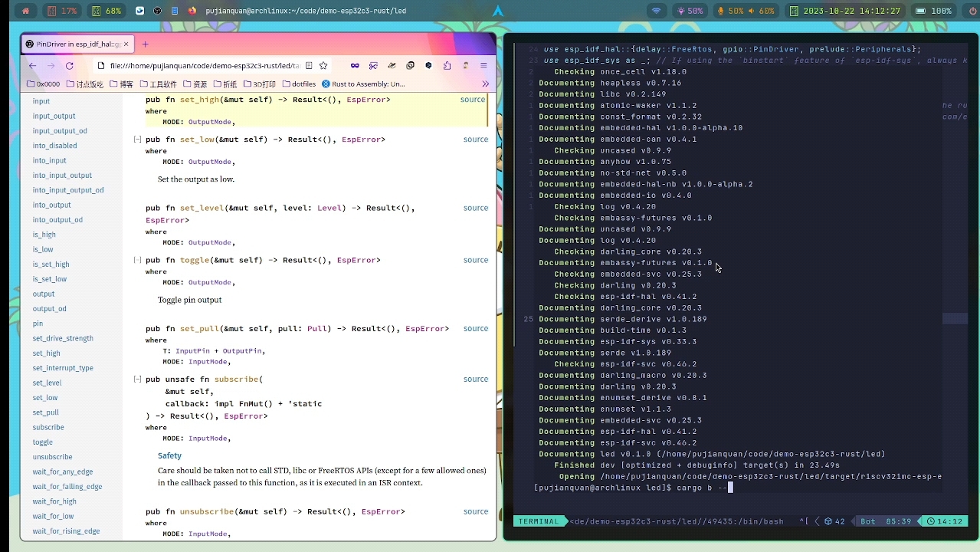Click the home icon in the top bar
This screenshot has width=980, height=552.
click(25, 11)
